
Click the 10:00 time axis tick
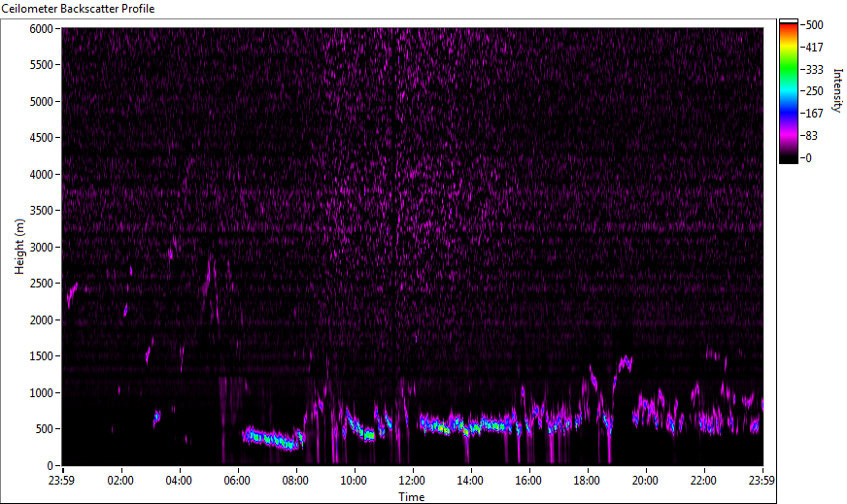pos(354,481)
